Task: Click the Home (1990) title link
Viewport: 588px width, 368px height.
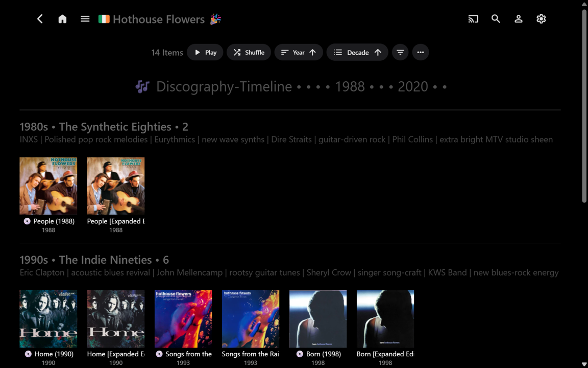Action: (54, 354)
